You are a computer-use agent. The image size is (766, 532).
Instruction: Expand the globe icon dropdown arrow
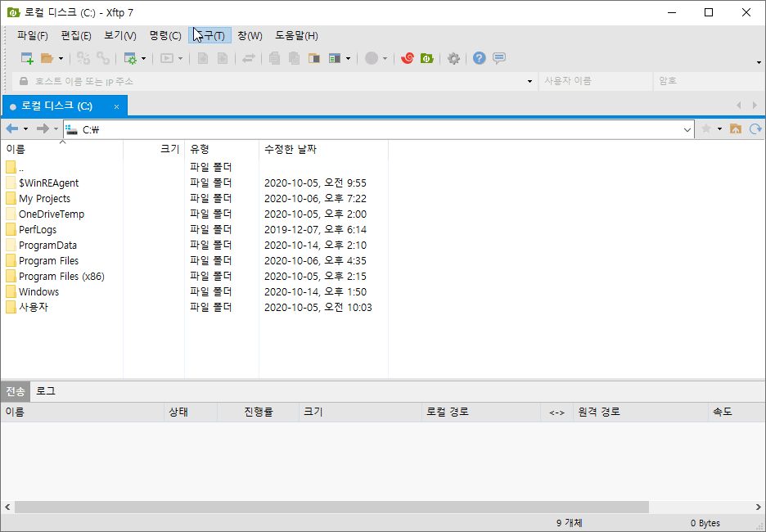385,59
